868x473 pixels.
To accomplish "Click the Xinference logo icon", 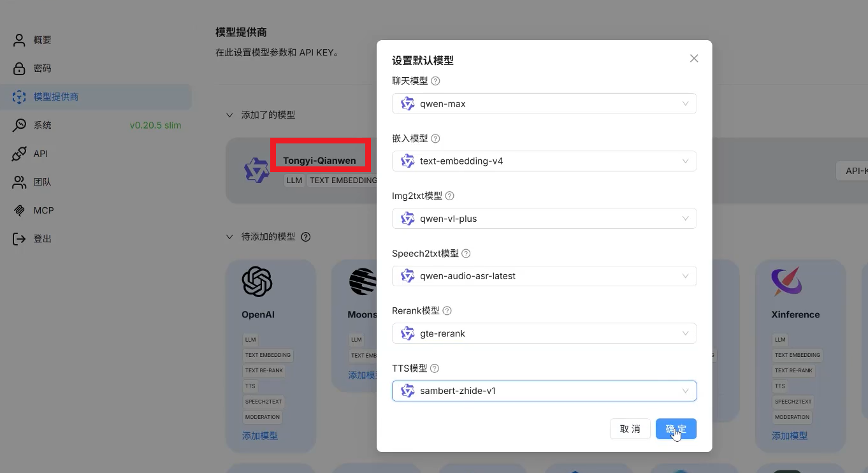I will click(786, 282).
